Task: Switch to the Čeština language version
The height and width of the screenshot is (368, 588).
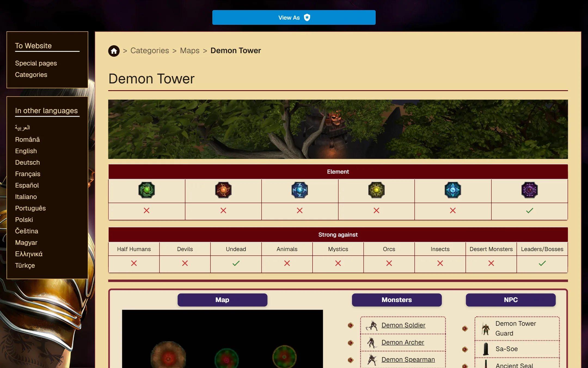Action: (x=27, y=231)
